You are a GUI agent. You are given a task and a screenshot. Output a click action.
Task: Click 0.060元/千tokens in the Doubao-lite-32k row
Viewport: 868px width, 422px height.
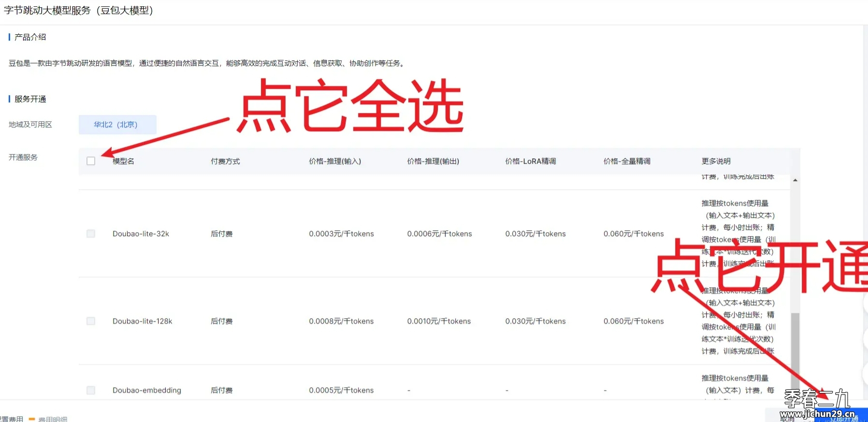point(634,234)
